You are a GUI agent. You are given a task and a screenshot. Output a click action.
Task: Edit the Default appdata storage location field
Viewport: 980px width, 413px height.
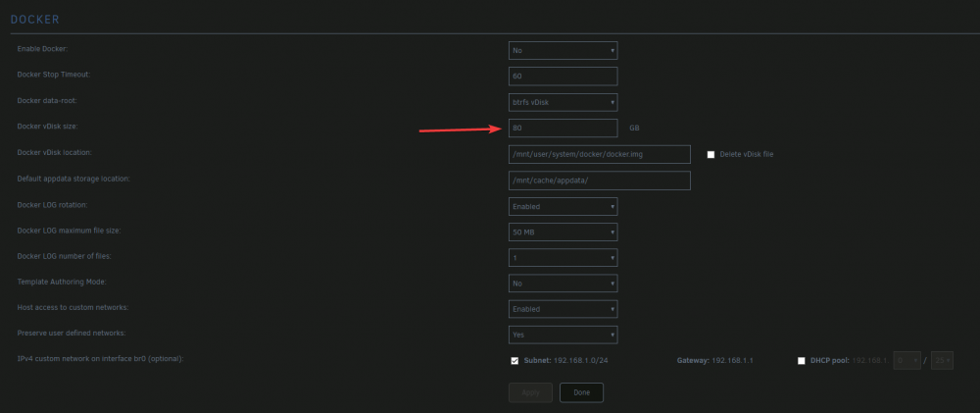click(600, 181)
